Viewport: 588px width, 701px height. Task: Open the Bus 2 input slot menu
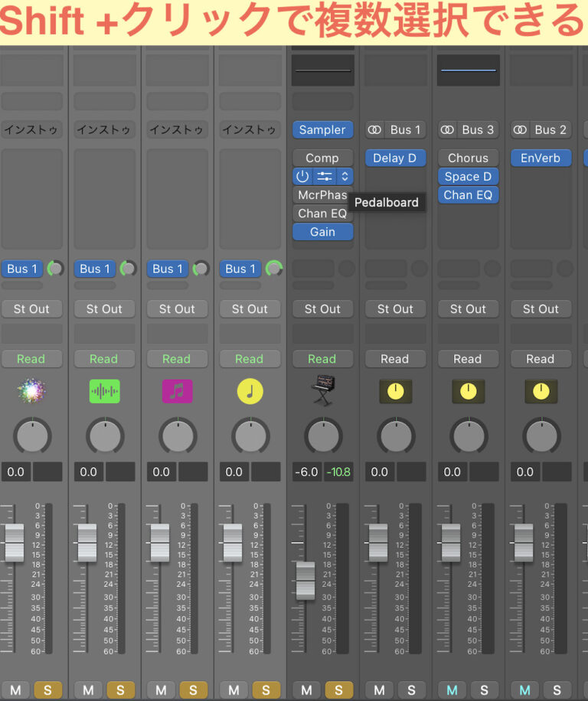(550, 129)
